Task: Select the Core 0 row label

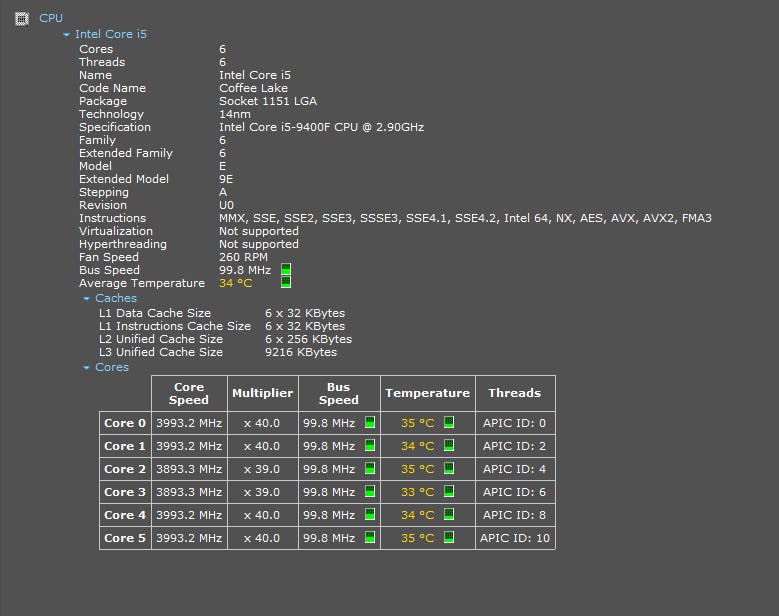Action: click(x=125, y=423)
